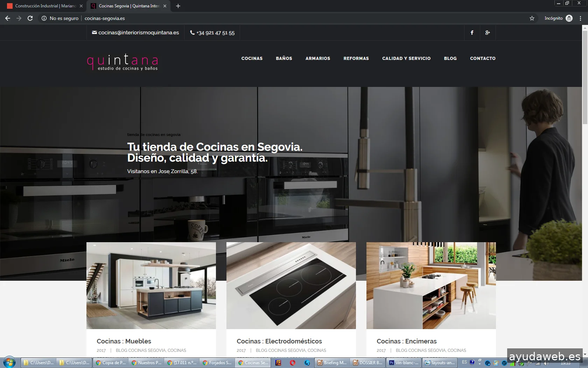Navigate to CALIDAD Y SERVICIO page

(406, 59)
